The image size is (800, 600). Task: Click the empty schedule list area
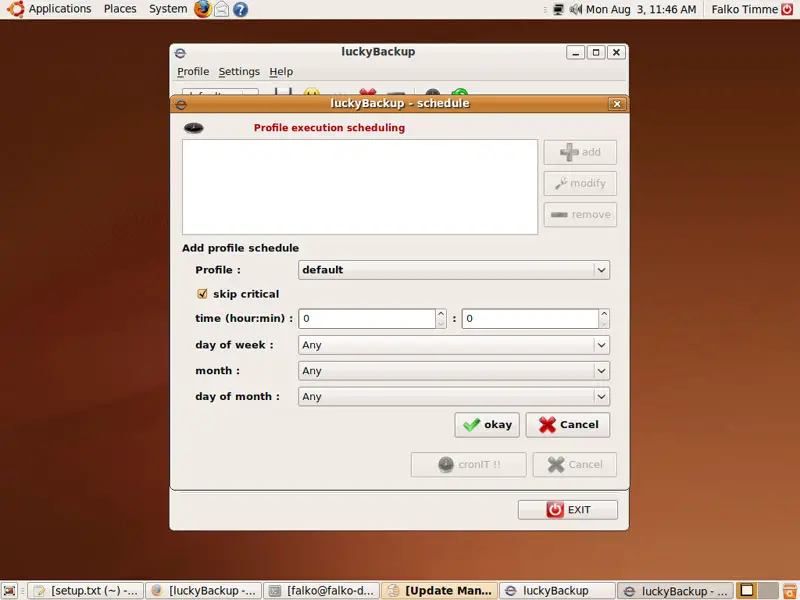(360, 187)
